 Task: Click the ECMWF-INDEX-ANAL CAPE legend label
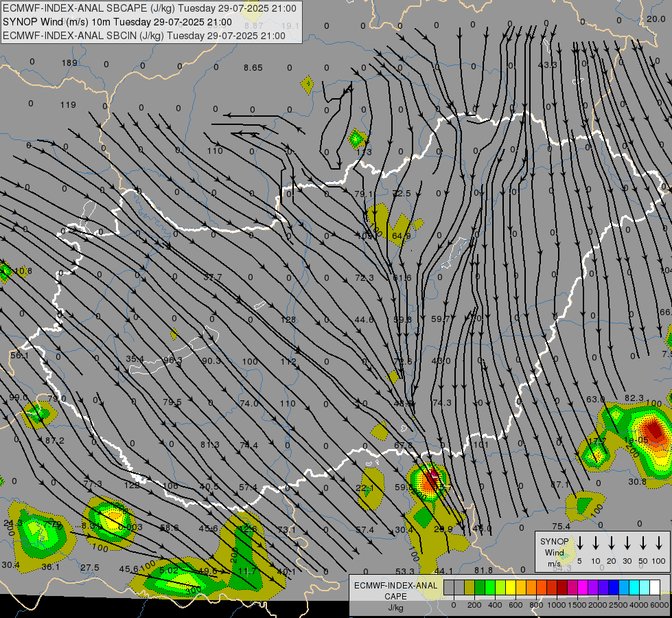395,591
